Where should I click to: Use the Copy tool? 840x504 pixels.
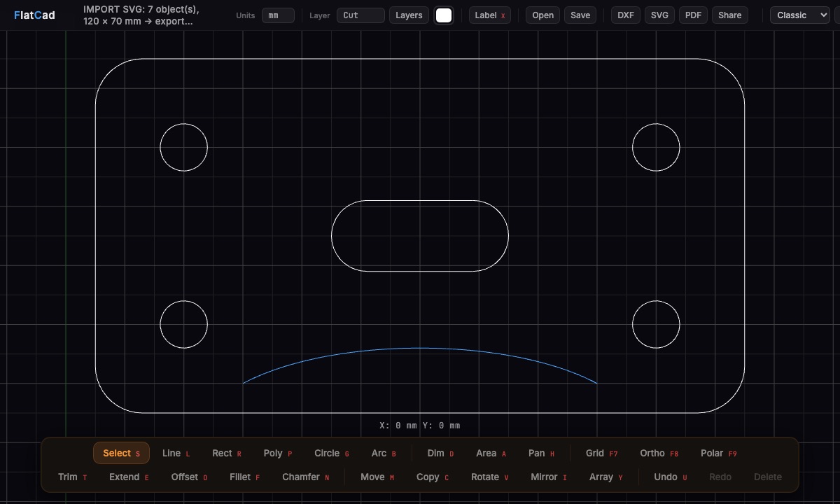pyautogui.click(x=433, y=477)
